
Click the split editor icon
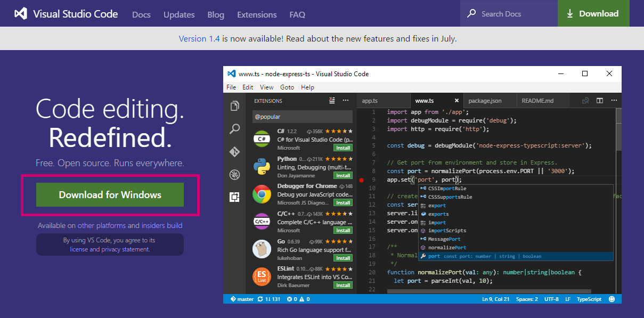click(599, 100)
